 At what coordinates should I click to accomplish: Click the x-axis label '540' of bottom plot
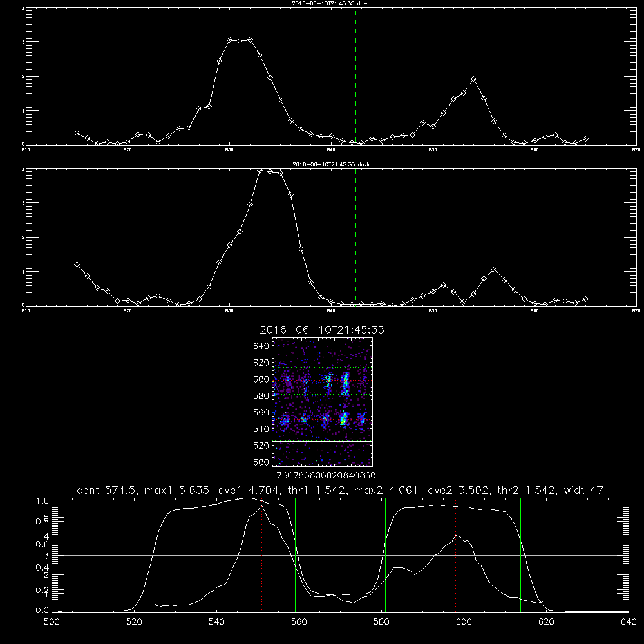pyautogui.click(x=216, y=622)
